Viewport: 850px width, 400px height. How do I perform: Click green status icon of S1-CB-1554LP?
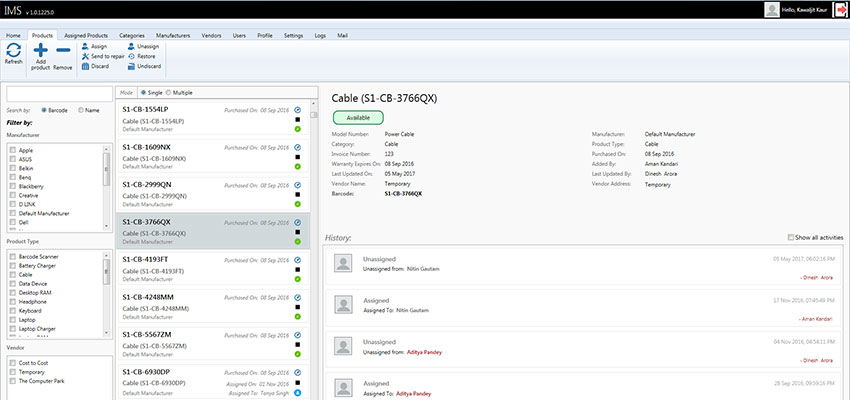coord(298,129)
